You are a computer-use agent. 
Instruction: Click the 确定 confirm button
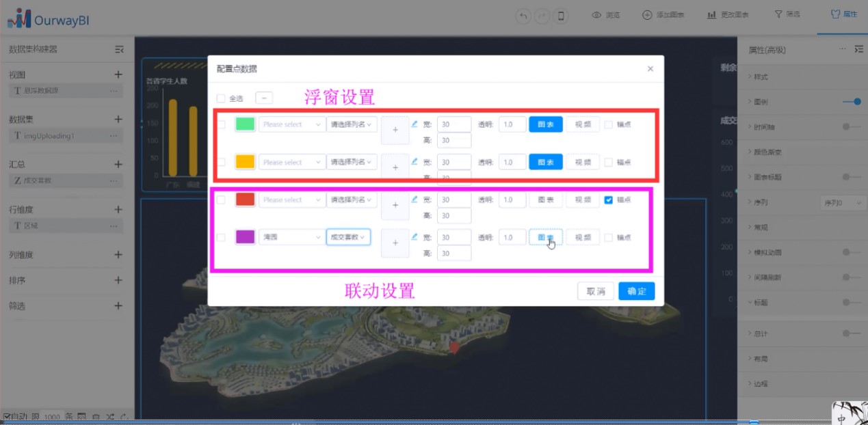click(x=636, y=291)
